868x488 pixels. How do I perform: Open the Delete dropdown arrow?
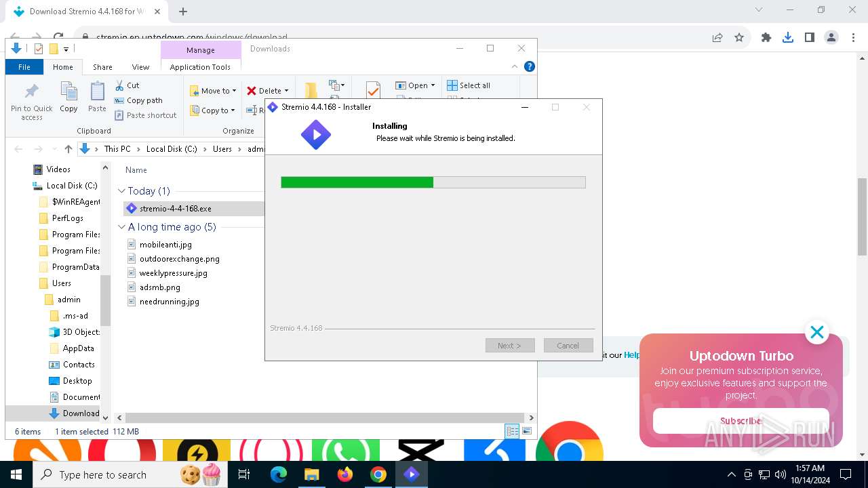coord(286,91)
